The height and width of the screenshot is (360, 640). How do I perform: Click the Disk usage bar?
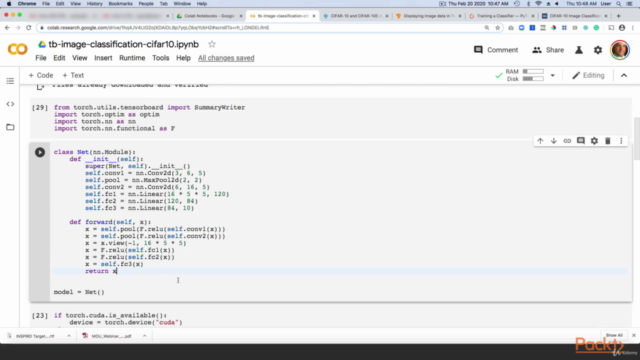click(x=533, y=79)
